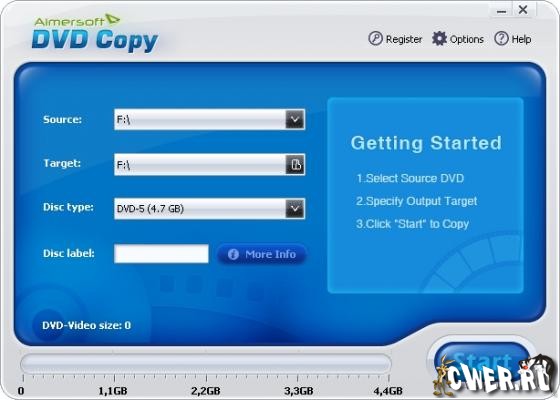
Task: Click '1.Select Source DVD' step text
Action: click(x=410, y=178)
